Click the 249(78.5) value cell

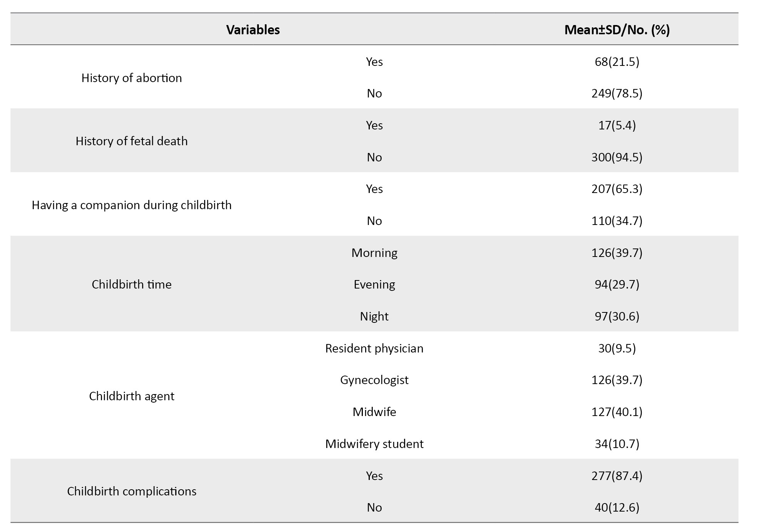coord(617,93)
